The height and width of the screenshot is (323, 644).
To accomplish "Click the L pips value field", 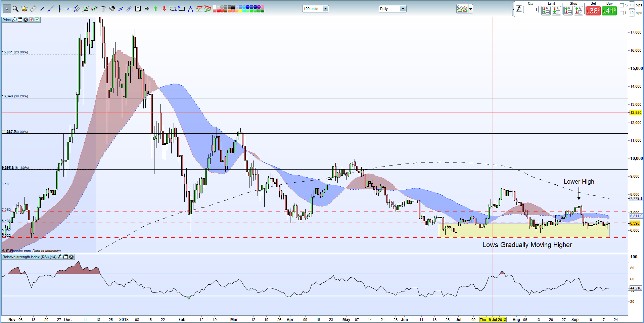I will point(632,13).
